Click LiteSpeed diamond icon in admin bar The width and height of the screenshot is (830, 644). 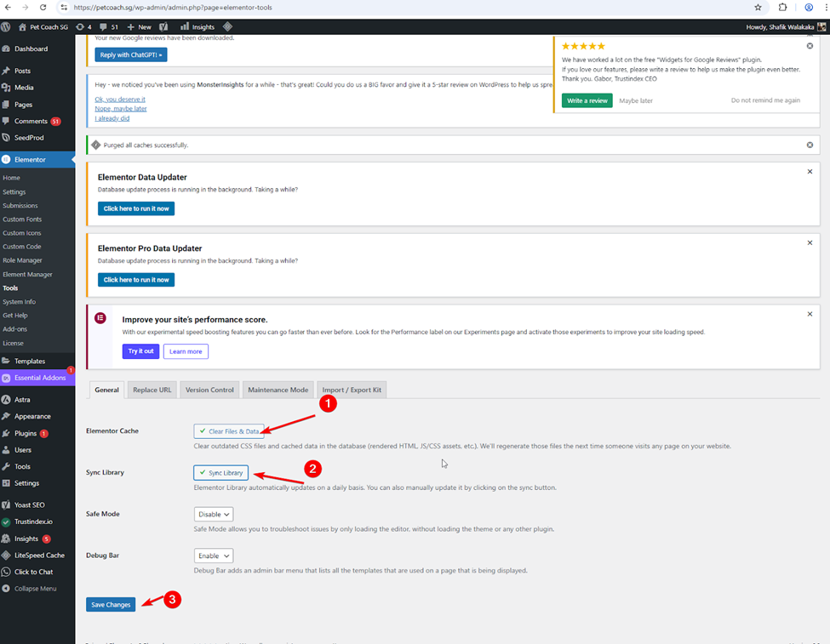click(227, 27)
